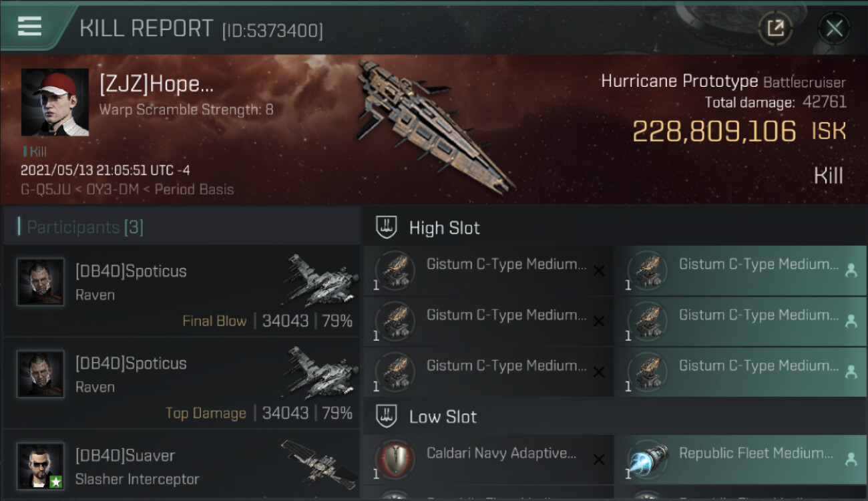Click the X mark on Caldari Navy item
Viewport: 868px width, 501px height.
599,460
